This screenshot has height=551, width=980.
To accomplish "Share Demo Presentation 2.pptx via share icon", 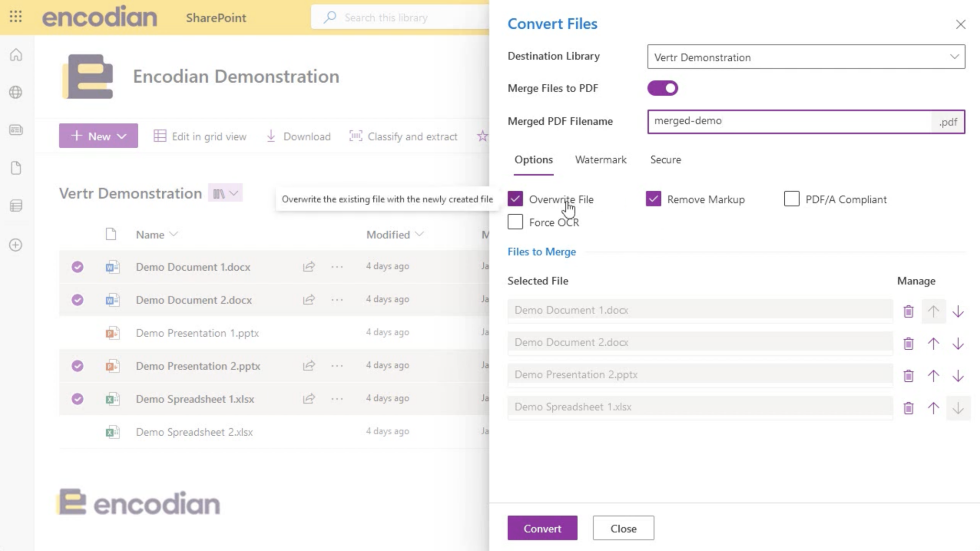I will click(x=309, y=366).
